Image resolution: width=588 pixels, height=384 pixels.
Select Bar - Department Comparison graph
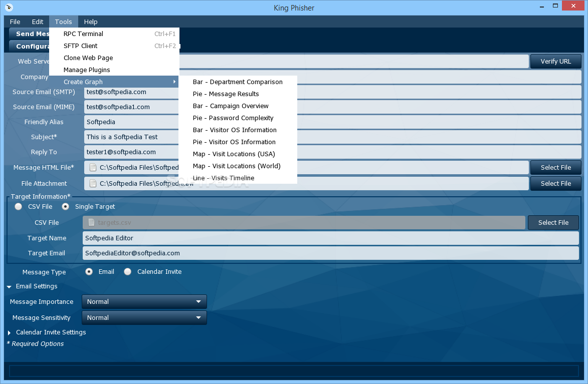(238, 82)
